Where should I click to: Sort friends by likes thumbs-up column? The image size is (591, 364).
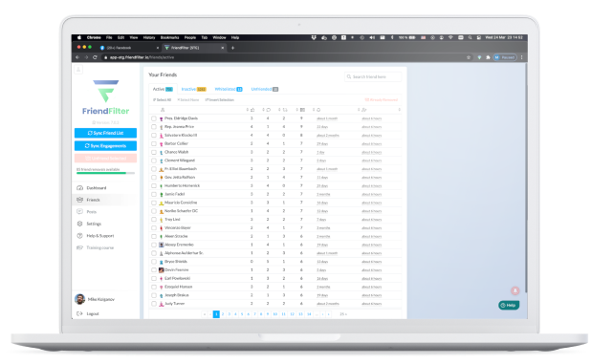coord(252,110)
